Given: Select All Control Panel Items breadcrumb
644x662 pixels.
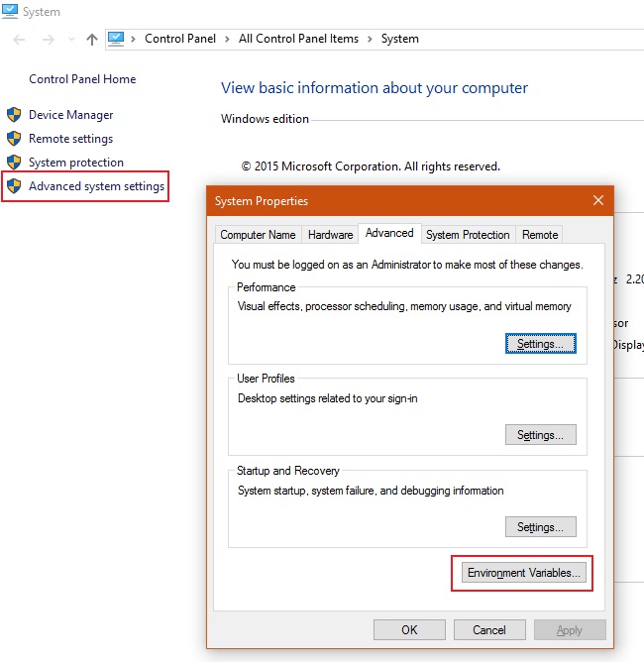Looking at the screenshot, I should coord(298,39).
